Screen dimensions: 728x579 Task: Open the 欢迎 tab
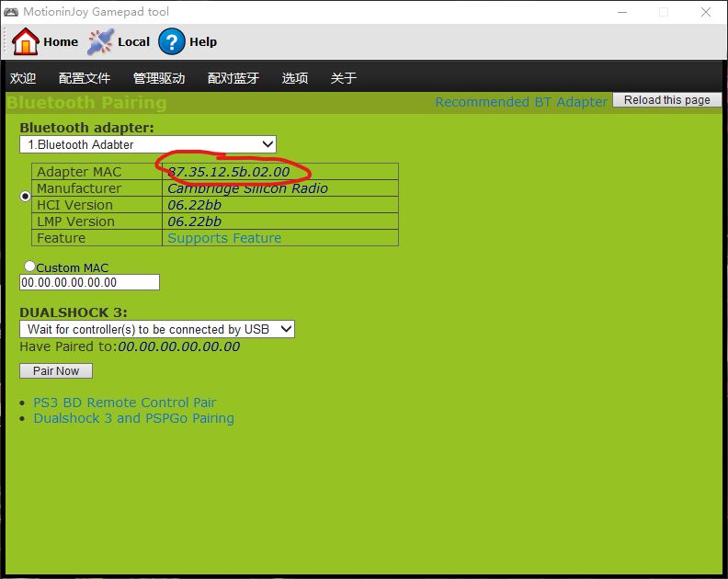tap(23, 78)
